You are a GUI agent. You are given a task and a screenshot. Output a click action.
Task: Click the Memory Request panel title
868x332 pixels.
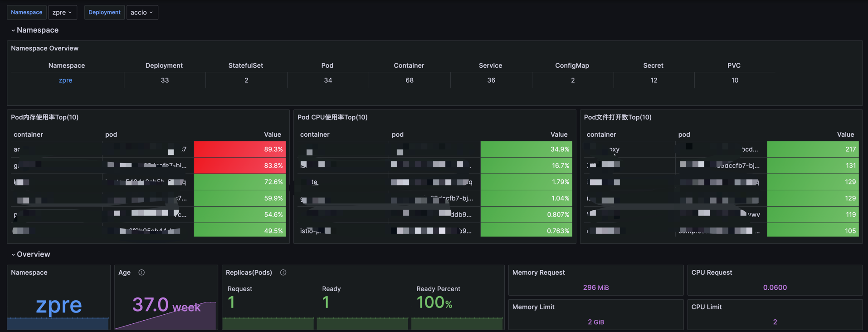538,273
